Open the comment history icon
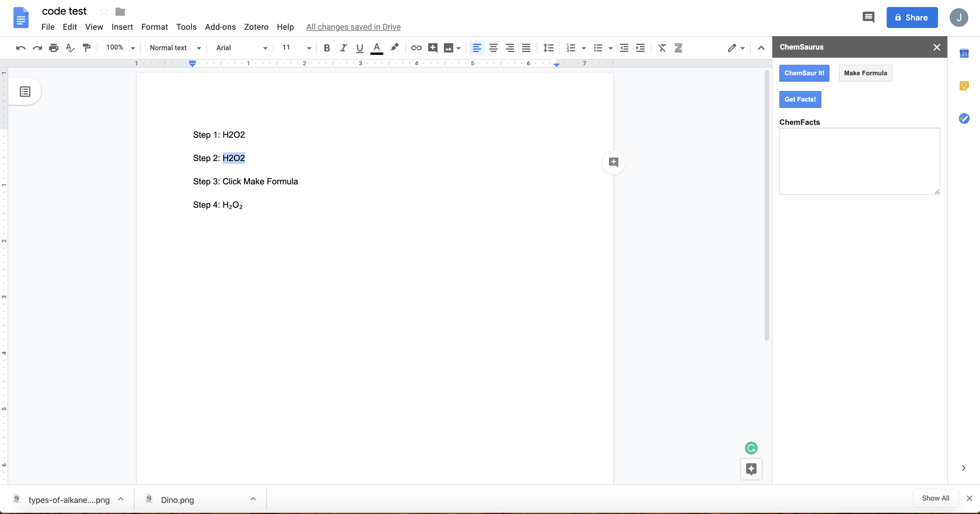This screenshot has width=980, height=514. pos(868,17)
